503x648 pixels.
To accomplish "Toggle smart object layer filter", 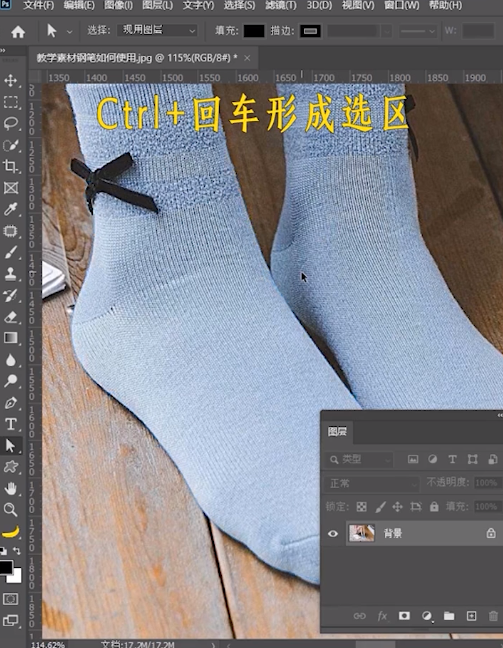I will 493,459.
